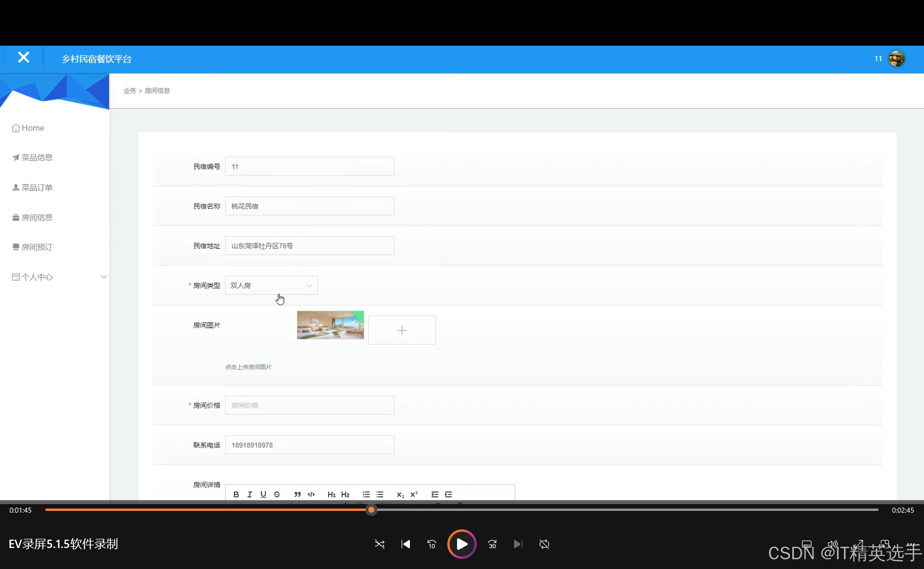This screenshot has width=924, height=569.
Task: Toggle bold formatting in editor toolbar
Action: [x=236, y=494]
